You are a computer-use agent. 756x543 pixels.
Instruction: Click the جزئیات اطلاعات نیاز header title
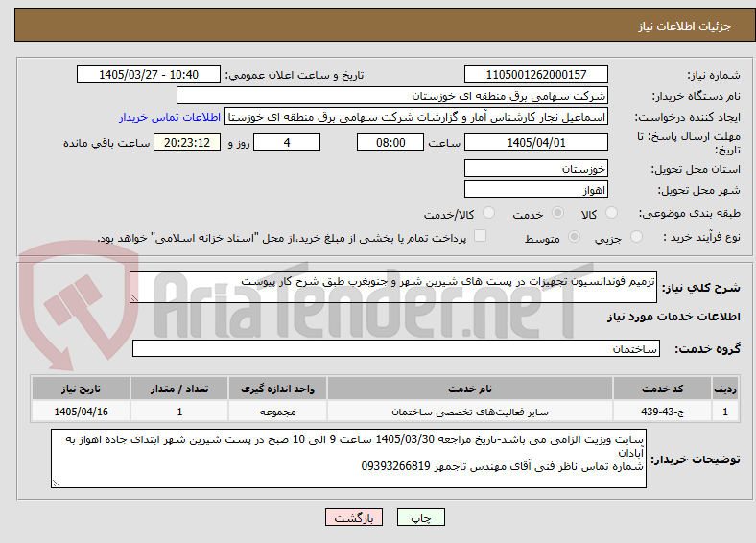click(x=685, y=26)
